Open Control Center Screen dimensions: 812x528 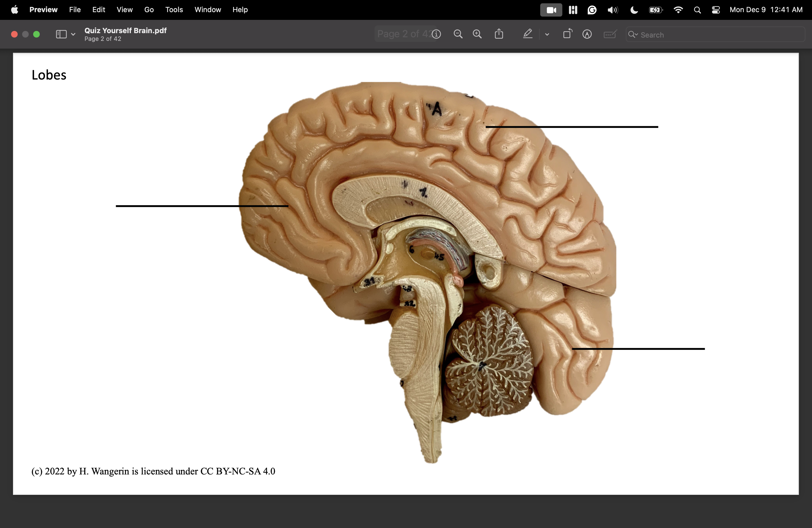pos(716,10)
